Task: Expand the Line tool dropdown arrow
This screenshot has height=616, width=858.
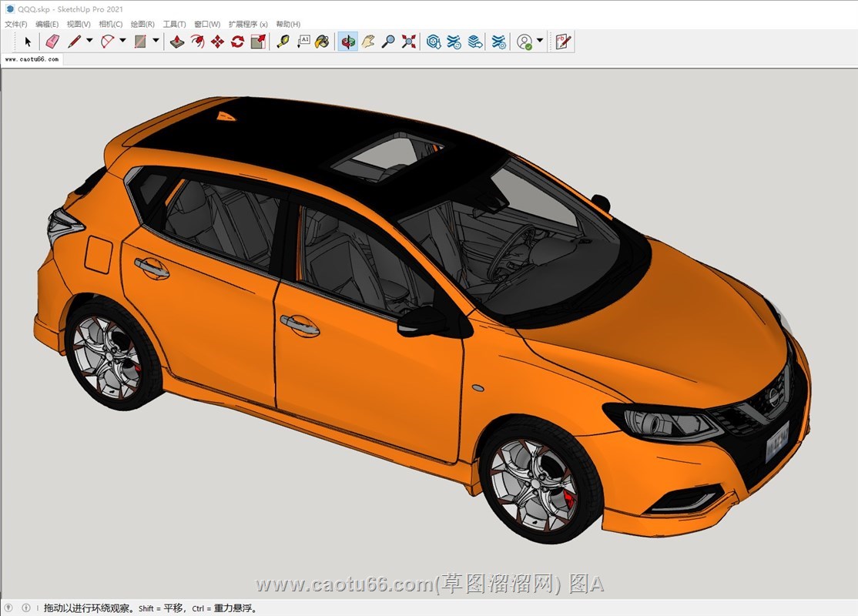Action: [89, 41]
